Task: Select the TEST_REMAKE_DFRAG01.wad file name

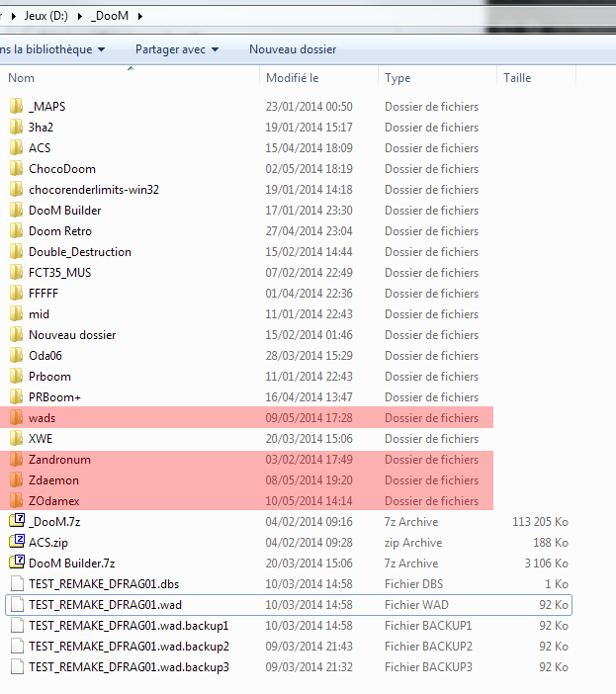Action: [x=106, y=605]
